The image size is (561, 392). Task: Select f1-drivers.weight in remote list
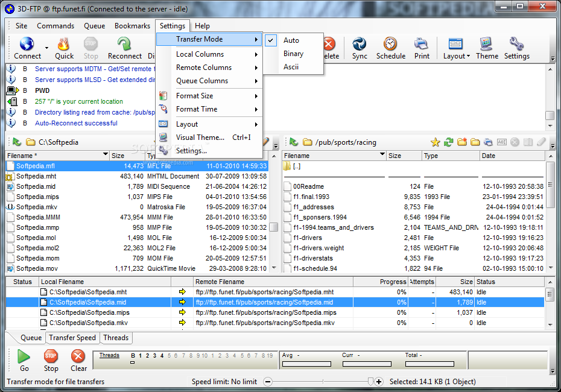point(414,248)
